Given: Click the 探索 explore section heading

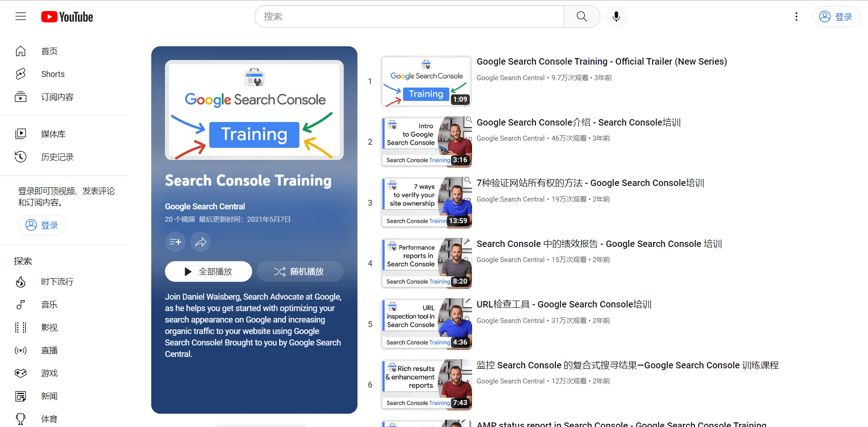Looking at the screenshot, I should point(23,261).
